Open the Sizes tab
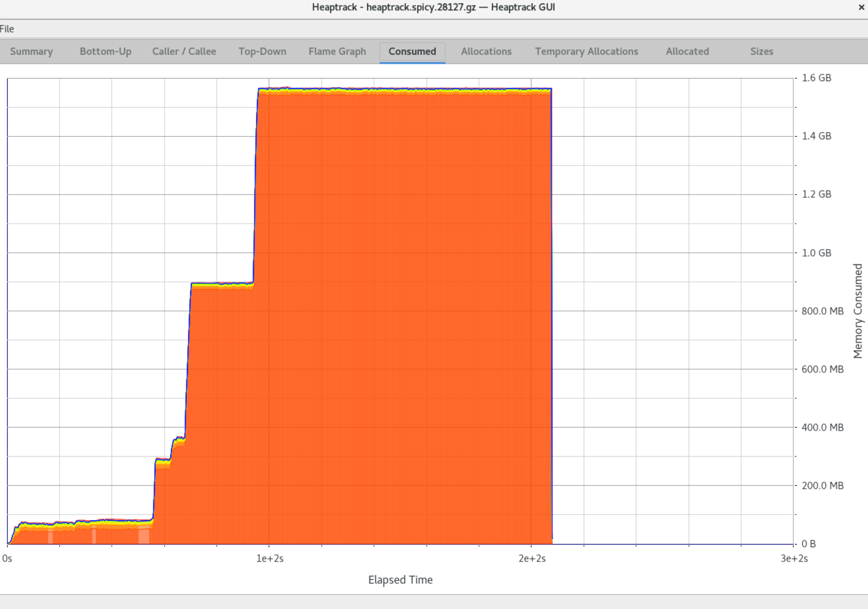The image size is (868, 609). point(762,51)
